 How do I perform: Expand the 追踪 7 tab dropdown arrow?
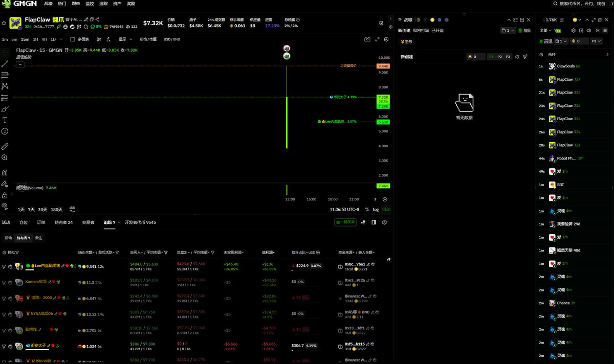point(119,222)
